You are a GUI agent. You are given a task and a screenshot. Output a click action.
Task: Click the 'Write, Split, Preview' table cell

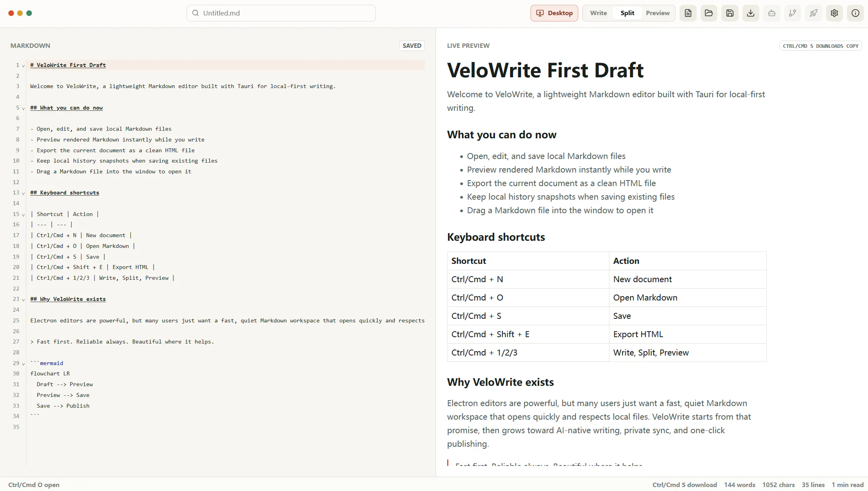(x=687, y=353)
